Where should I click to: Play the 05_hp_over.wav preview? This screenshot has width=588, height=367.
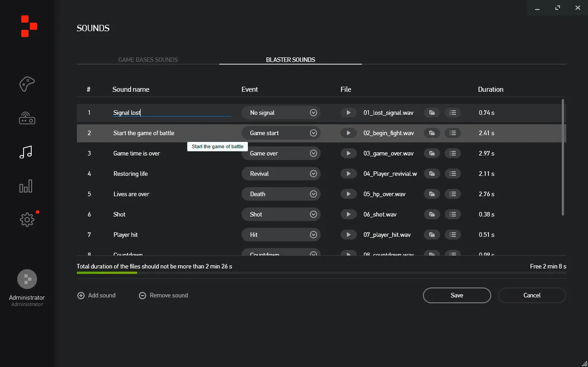coord(348,194)
